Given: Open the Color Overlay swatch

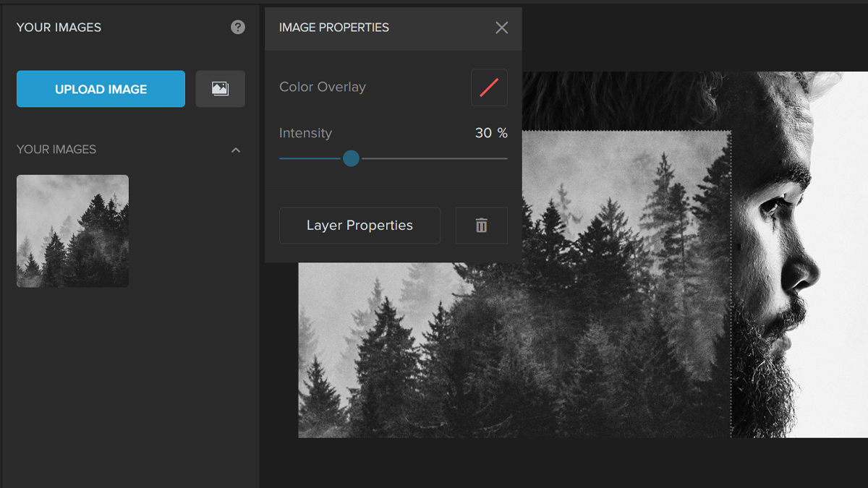Looking at the screenshot, I should coord(489,87).
